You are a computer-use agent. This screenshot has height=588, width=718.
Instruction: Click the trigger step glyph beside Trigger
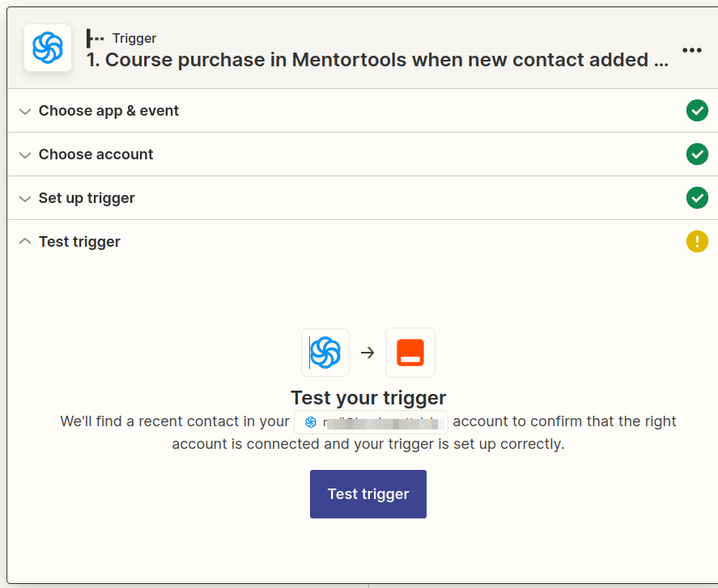click(96, 39)
